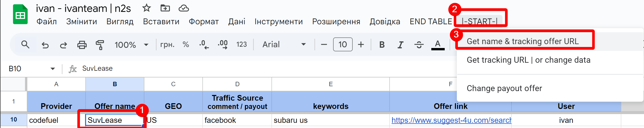
Task: Open the Довідка menu
Action: (x=385, y=21)
